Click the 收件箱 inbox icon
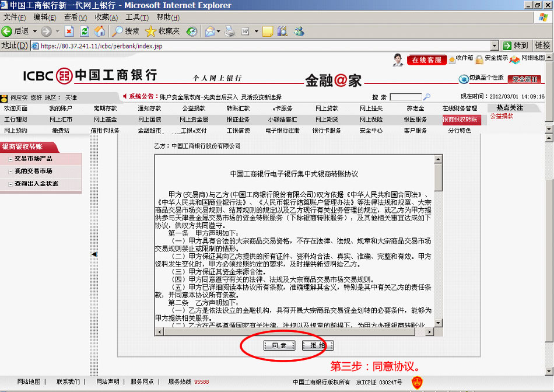 click(452, 60)
